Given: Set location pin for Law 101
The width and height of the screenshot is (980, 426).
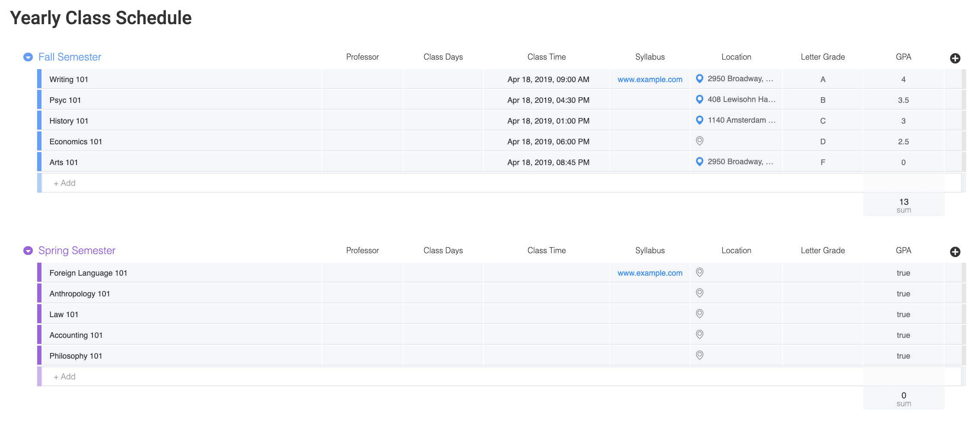Looking at the screenshot, I should point(700,314).
